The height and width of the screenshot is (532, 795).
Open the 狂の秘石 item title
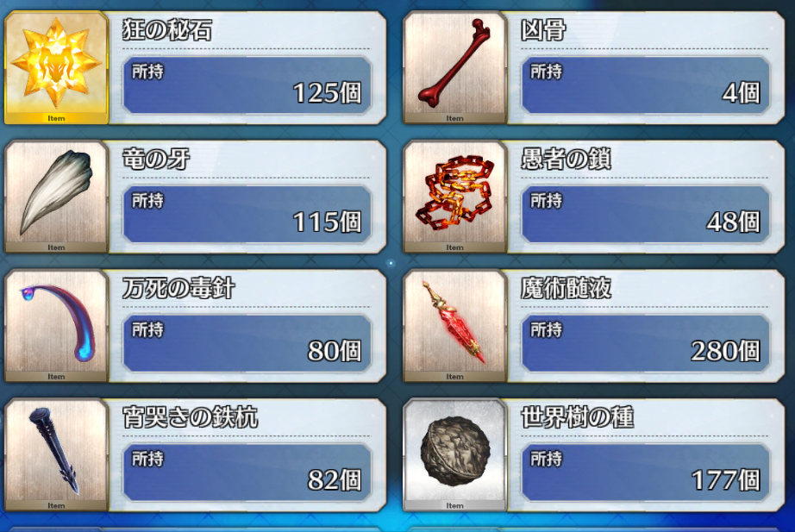click(x=167, y=30)
